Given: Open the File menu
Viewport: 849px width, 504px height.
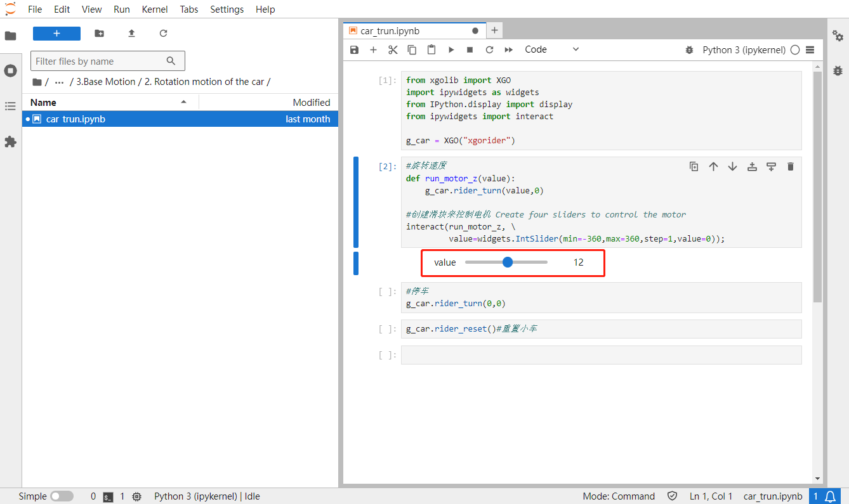Looking at the screenshot, I should (x=35, y=9).
